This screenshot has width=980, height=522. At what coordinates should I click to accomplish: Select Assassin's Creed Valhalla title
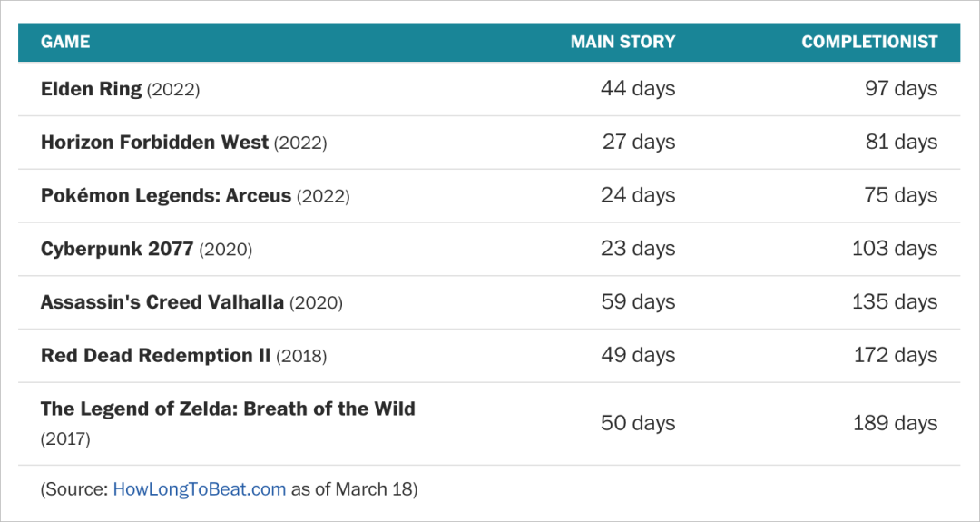162,302
